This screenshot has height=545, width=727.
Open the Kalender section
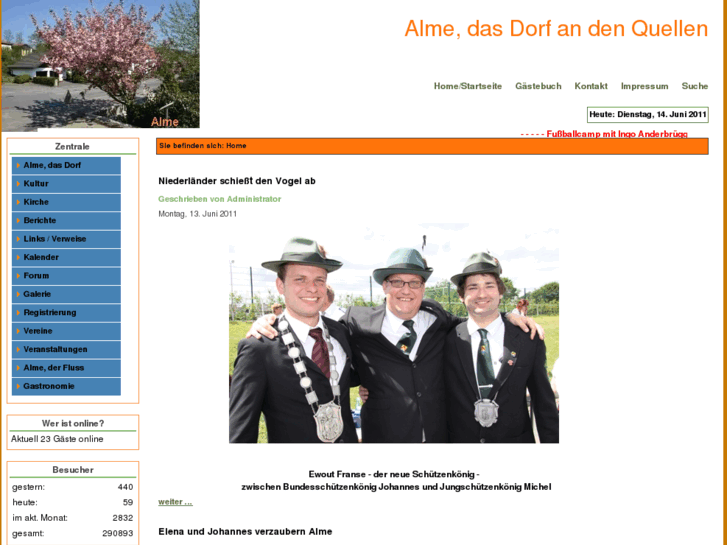tap(66, 257)
